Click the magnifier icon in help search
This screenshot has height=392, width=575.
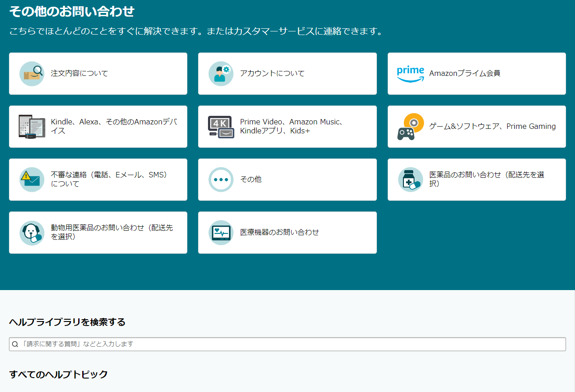click(15, 344)
